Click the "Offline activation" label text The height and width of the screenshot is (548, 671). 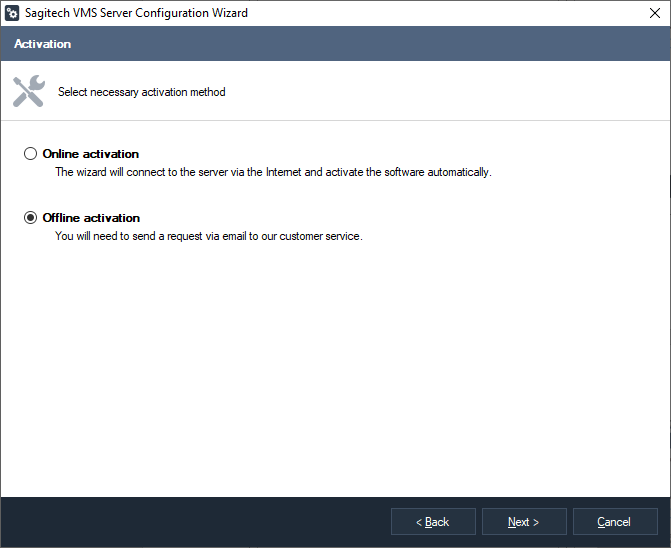(x=91, y=218)
